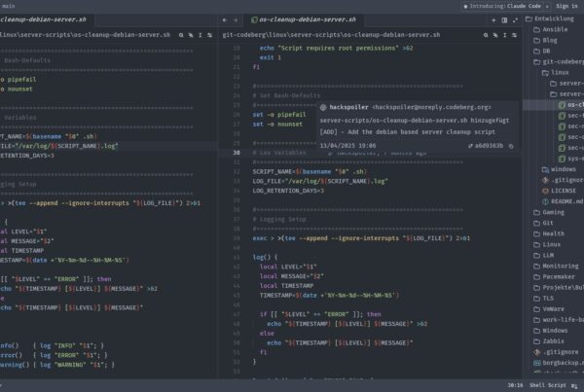Collapse the git-codeberg folder
Screen dimensions: 584x392
[563, 62]
